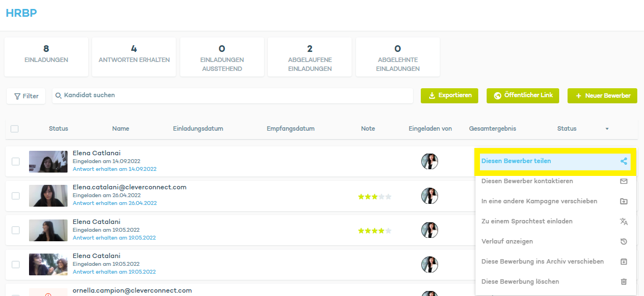Image resolution: width=644 pixels, height=296 pixels.
Task: Click the history clock icon for Verlauf
Action: (623, 242)
